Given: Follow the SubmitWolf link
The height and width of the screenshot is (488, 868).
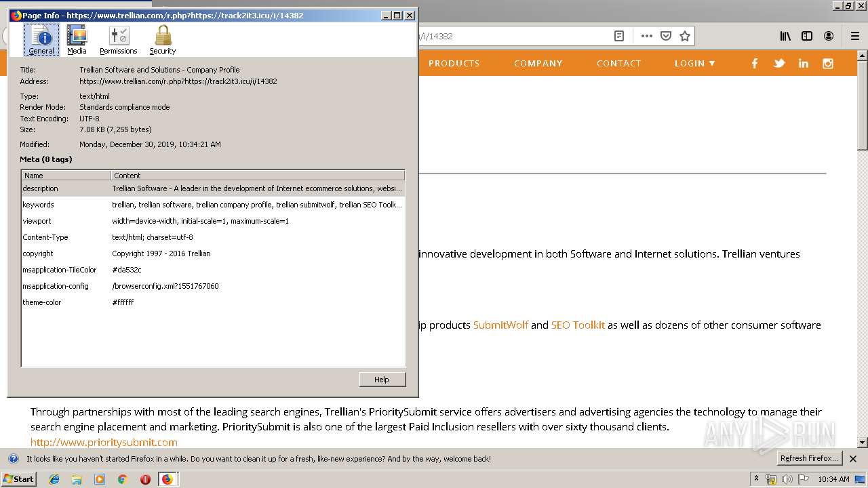Looking at the screenshot, I should click(x=500, y=325).
